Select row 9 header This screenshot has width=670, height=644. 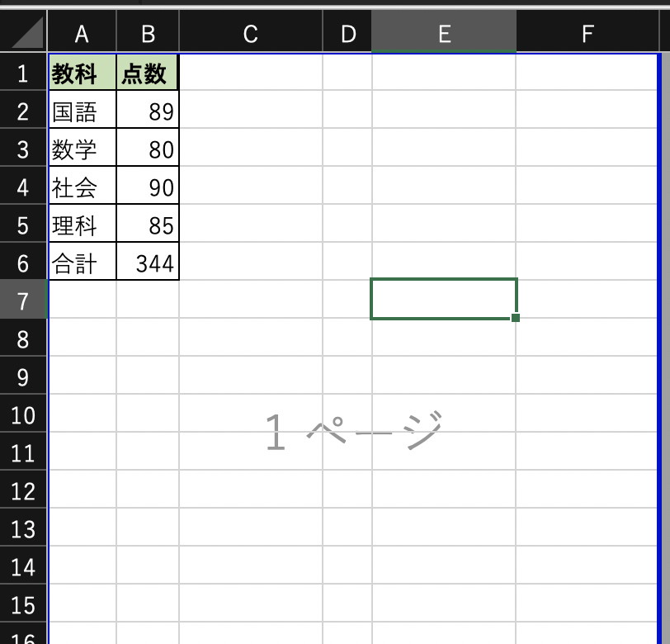(x=23, y=376)
